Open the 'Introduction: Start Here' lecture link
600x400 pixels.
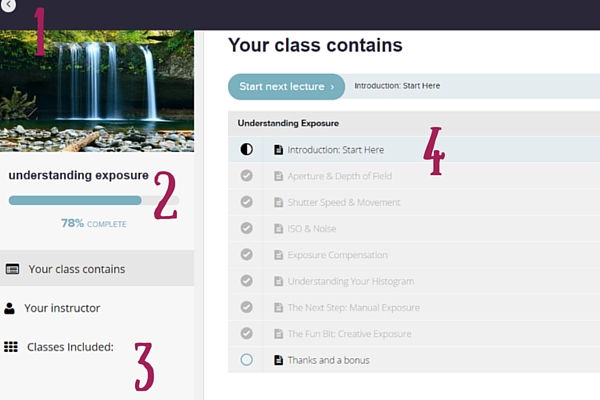click(336, 150)
